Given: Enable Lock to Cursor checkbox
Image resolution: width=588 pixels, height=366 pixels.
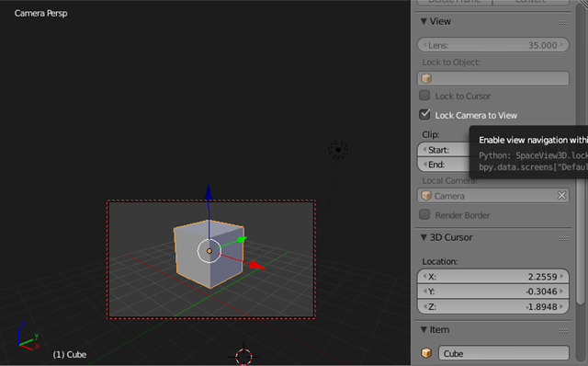Looking at the screenshot, I should coord(424,96).
